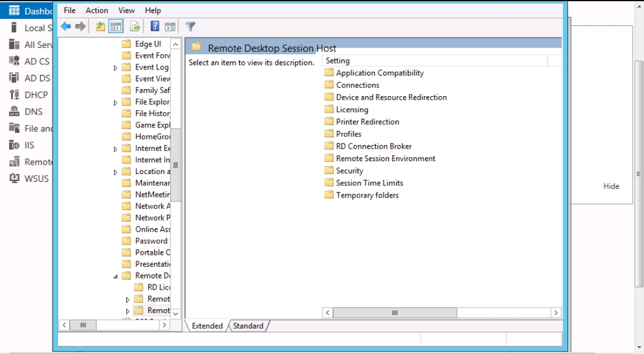Viewport: 644px width, 354px height.
Task: Switch to the Standard tab
Action: click(248, 326)
